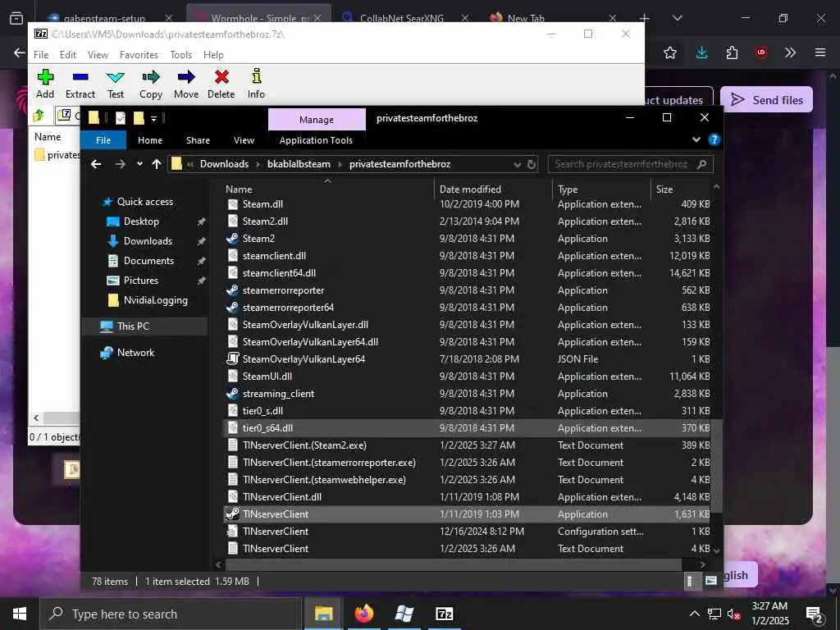Open Desktop in navigation pane

click(141, 221)
